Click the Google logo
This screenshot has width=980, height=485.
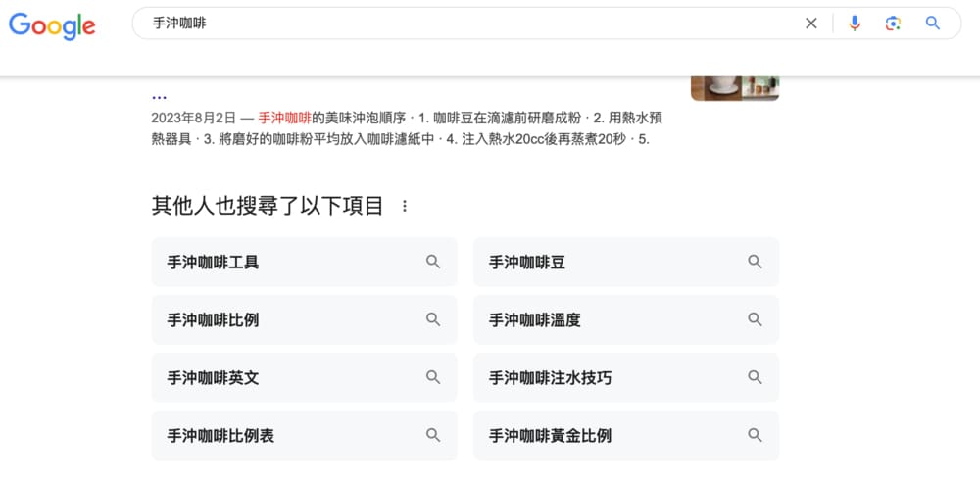tap(52, 25)
